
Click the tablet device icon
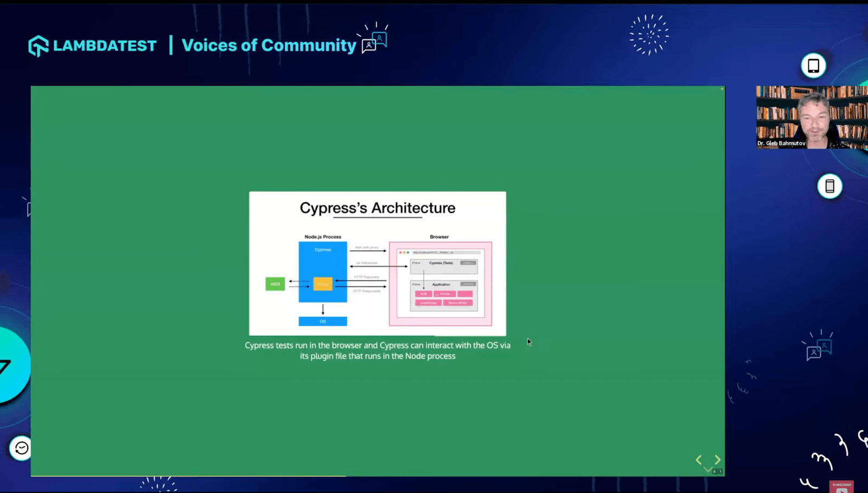[x=813, y=65]
